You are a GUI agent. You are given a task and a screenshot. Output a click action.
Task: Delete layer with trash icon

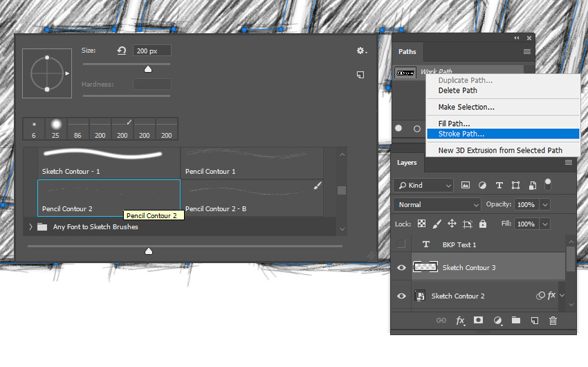553,321
